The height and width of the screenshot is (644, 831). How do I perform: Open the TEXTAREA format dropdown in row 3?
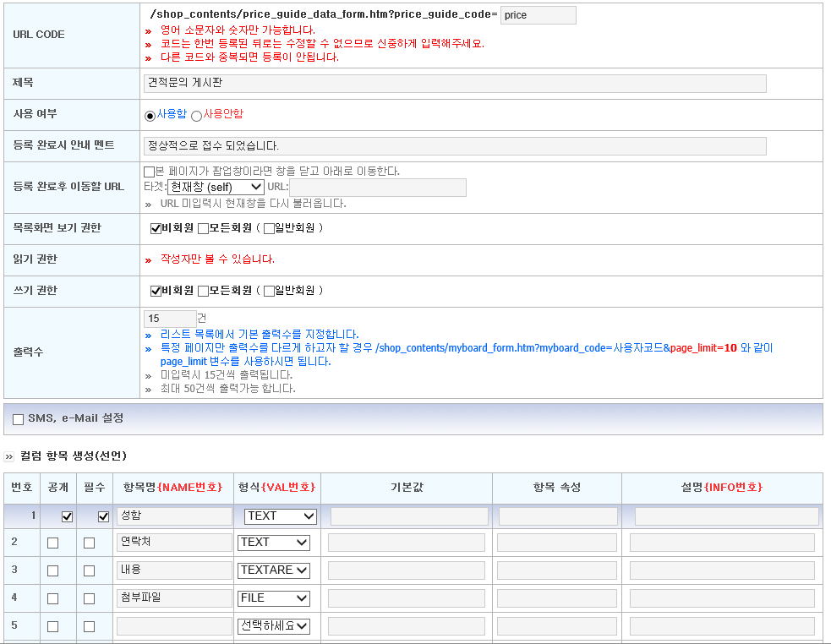click(x=273, y=570)
